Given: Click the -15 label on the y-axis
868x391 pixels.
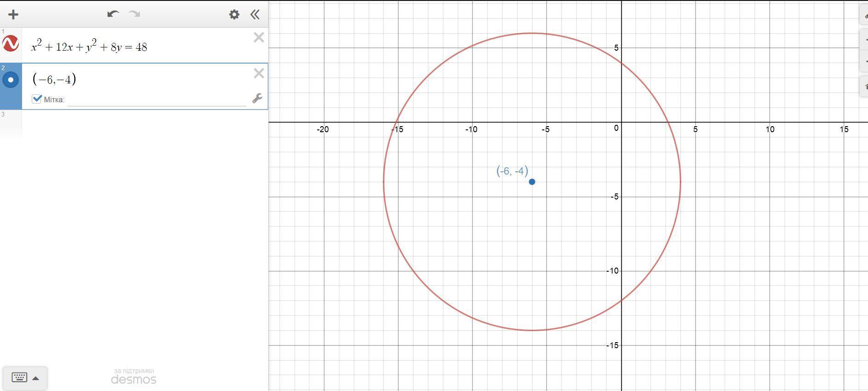Looking at the screenshot, I should 612,345.
